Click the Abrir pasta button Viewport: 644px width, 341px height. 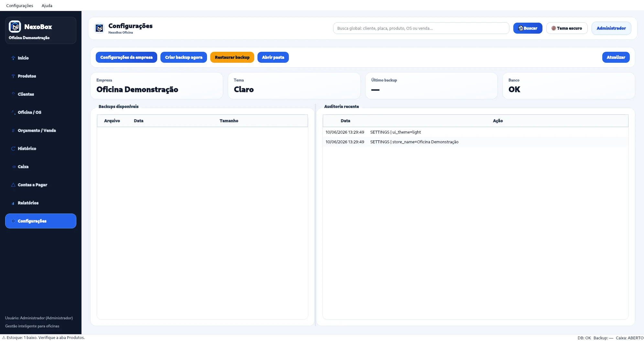click(273, 57)
